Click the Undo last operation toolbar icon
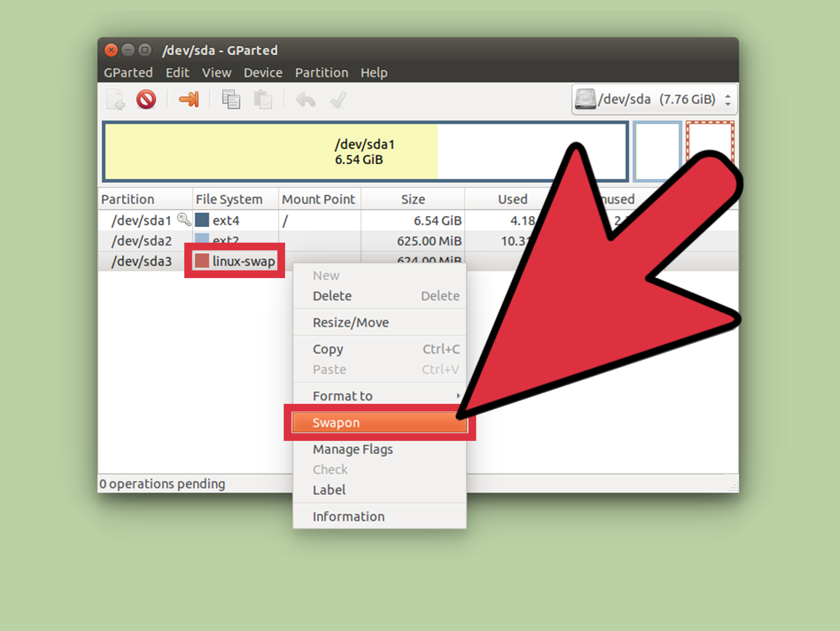Image resolution: width=840 pixels, height=631 pixels. 306,100
